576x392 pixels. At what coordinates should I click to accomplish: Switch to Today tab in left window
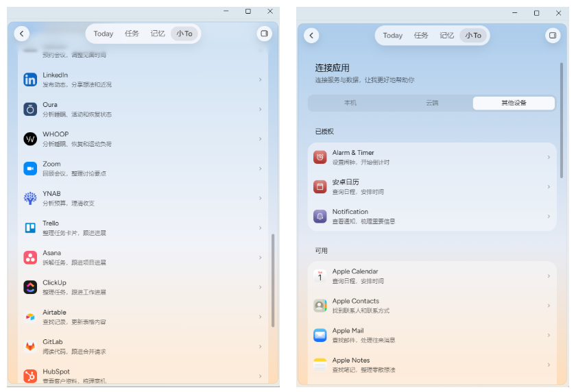[104, 34]
